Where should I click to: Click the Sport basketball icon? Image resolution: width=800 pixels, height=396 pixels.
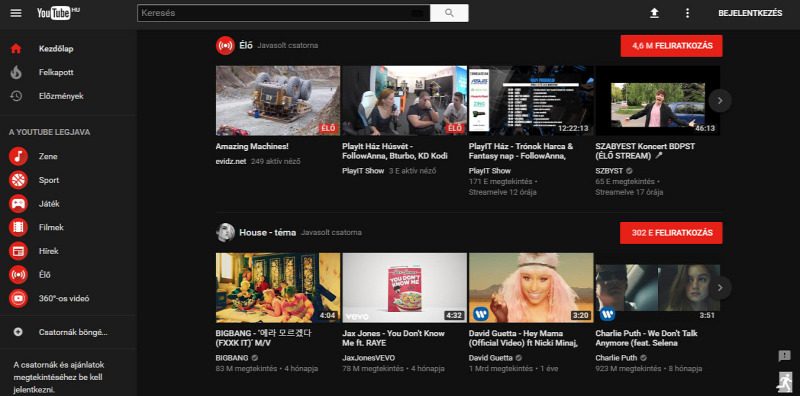pos(18,180)
